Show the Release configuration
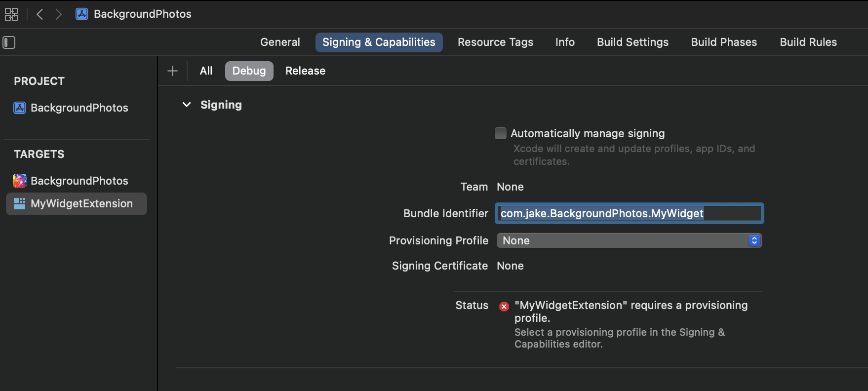 click(305, 71)
